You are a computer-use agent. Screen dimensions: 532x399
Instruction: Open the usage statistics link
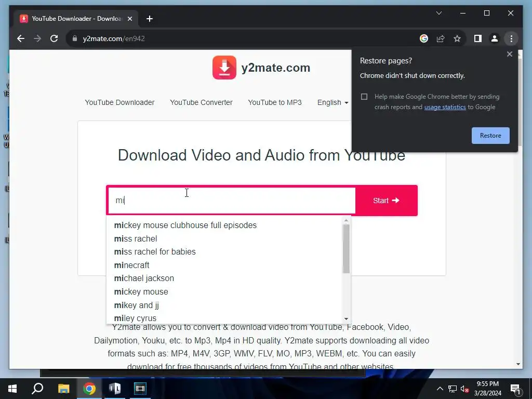coord(445,107)
